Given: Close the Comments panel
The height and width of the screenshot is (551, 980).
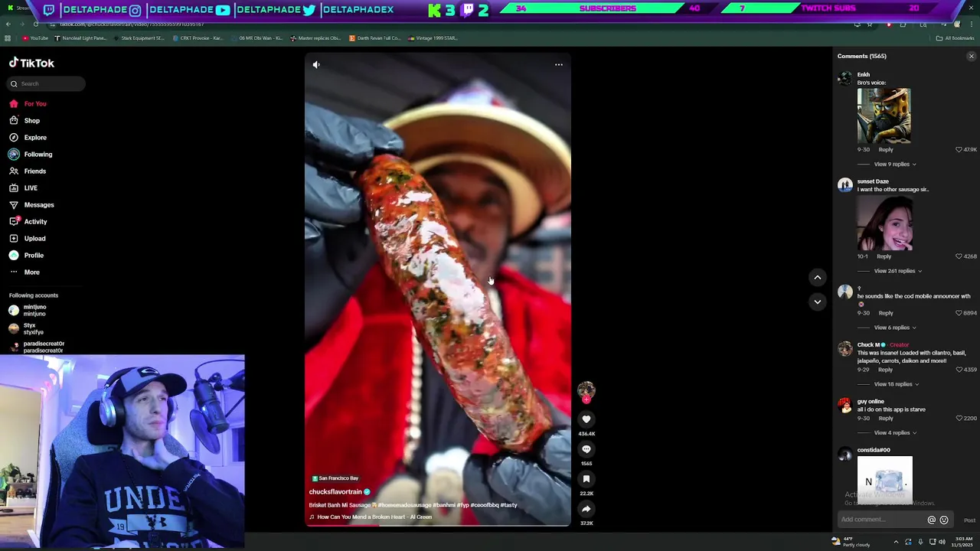Looking at the screenshot, I should point(972,56).
